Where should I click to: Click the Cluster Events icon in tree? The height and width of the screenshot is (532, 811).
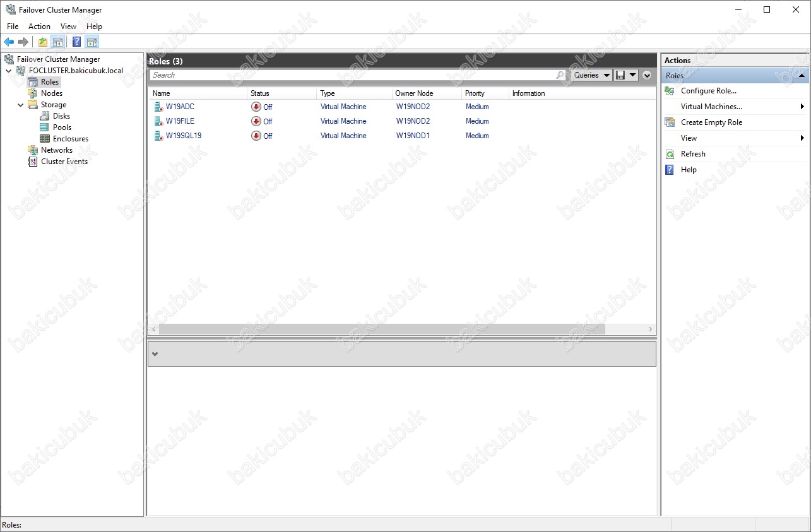pyautogui.click(x=33, y=162)
